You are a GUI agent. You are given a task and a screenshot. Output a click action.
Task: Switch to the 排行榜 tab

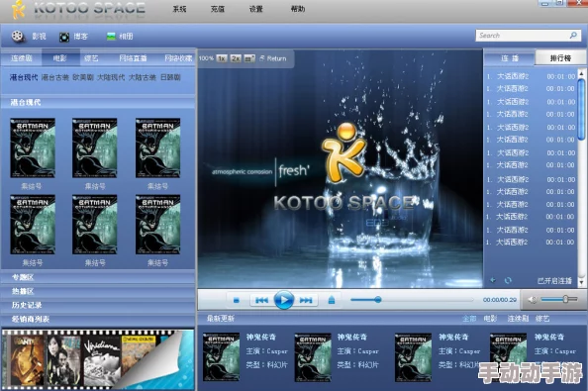point(560,57)
